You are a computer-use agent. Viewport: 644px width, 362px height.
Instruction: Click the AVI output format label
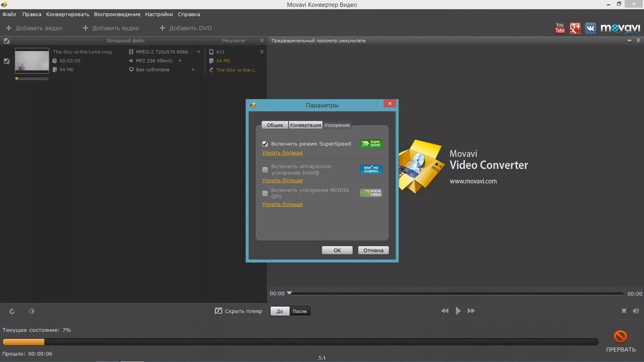220,52
